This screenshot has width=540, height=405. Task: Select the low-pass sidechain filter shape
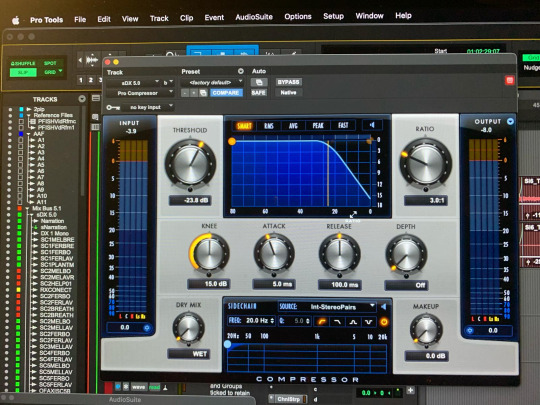pyautogui.click(x=338, y=322)
